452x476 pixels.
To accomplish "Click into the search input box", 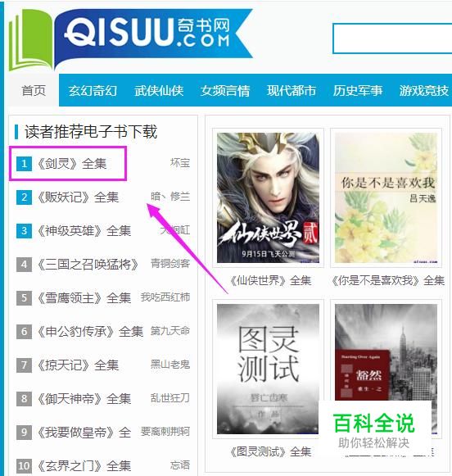I will 392,39.
